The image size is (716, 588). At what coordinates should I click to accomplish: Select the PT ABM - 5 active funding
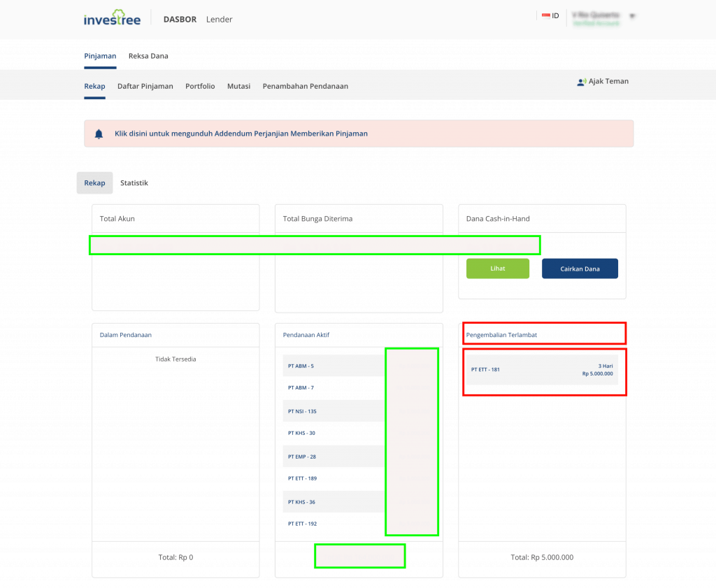pos(301,366)
